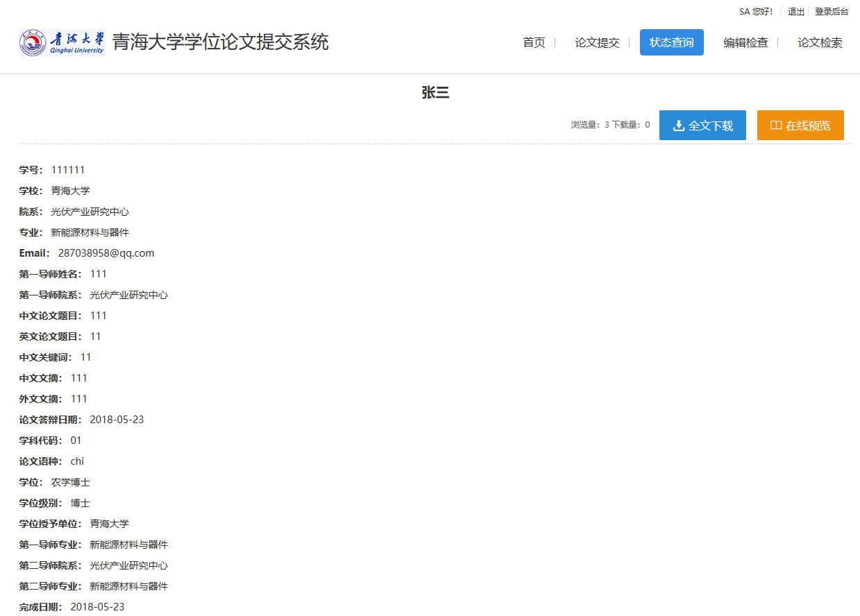Click the email address 287038958@qq.com
Screen dimensions: 860x616
(106, 253)
